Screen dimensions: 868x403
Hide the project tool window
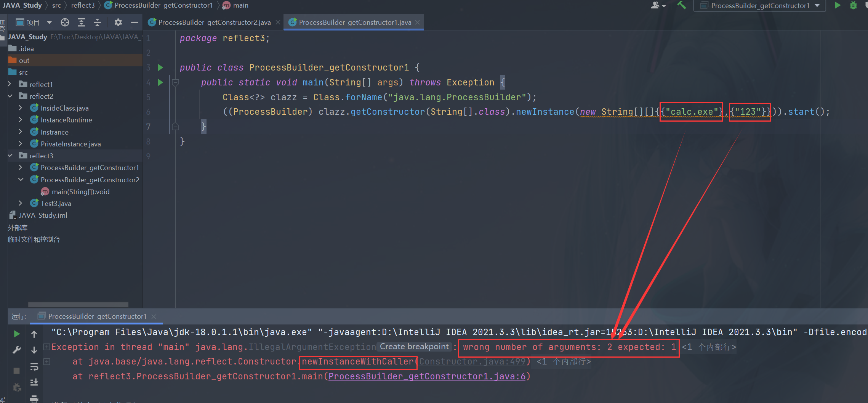tap(135, 22)
